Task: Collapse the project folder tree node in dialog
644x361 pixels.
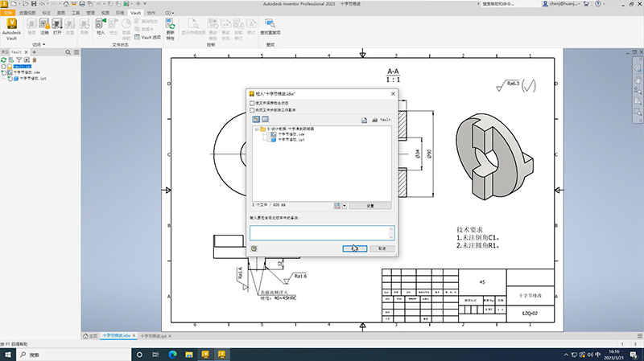Action: tap(254, 129)
